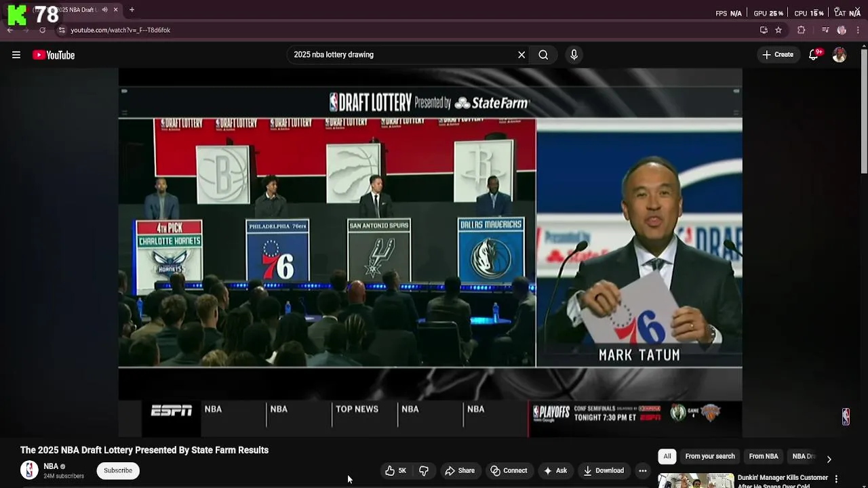This screenshot has height=488, width=868.
Task: Open YouTube notifications bell
Action: tap(814, 55)
